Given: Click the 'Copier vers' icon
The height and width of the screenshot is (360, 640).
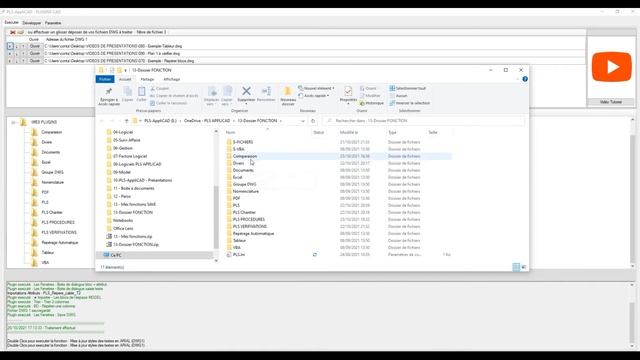Looking at the screenshot, I should pos(227,91).
